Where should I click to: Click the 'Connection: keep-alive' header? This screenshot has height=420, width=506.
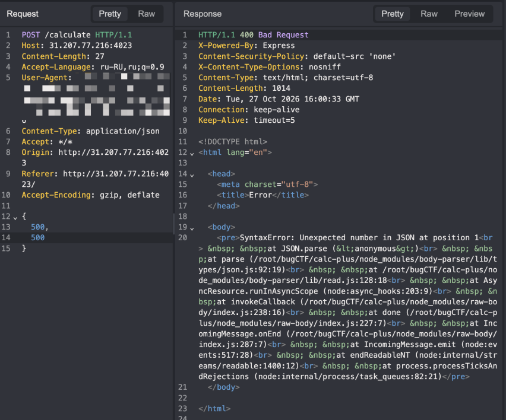[249, 110]
